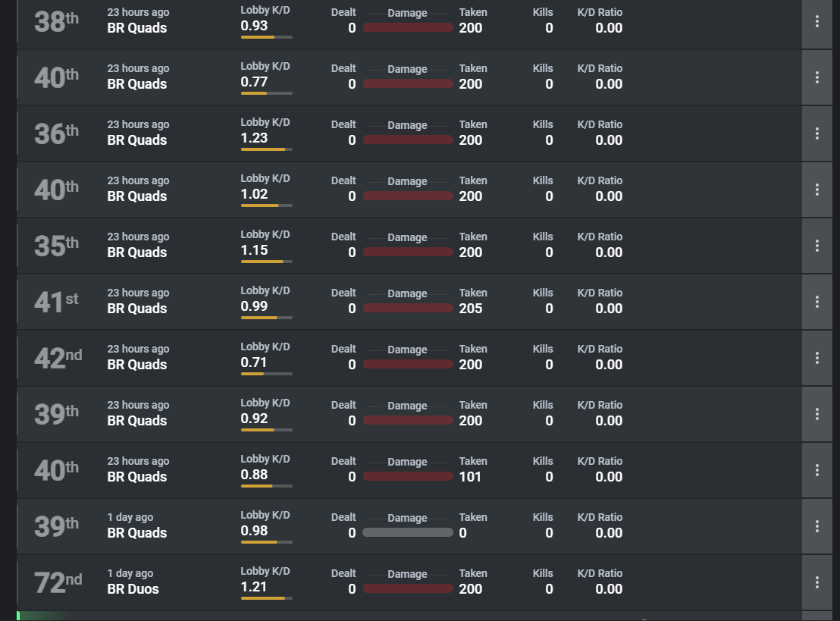Click the 72nd placement label
840x621 pixels.
[58, 583]
